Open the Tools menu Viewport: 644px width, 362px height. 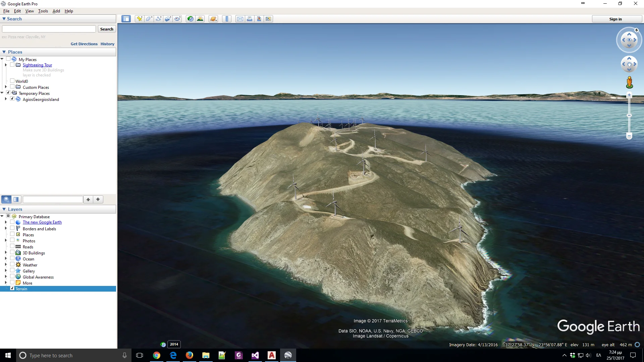tap(43, 11)
